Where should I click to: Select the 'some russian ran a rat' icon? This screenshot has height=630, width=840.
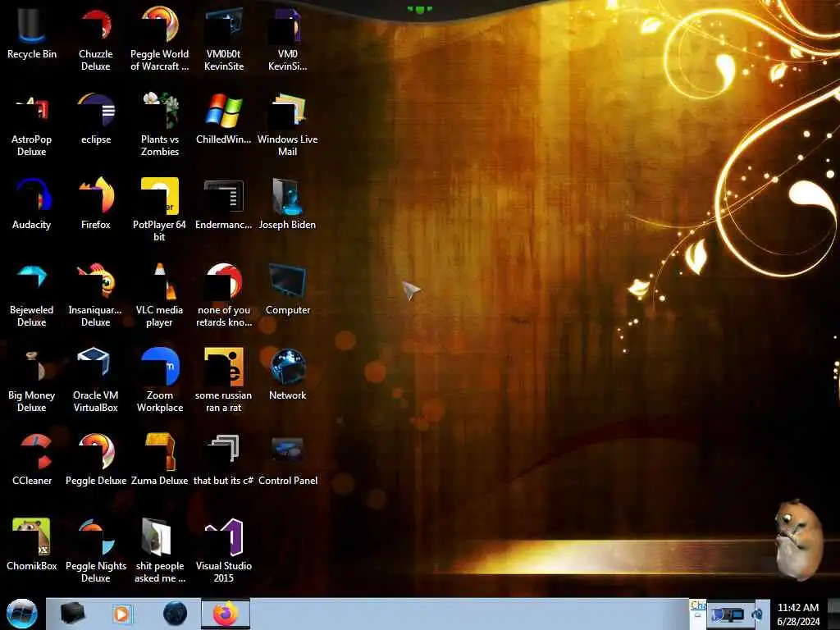coord(223,381)
